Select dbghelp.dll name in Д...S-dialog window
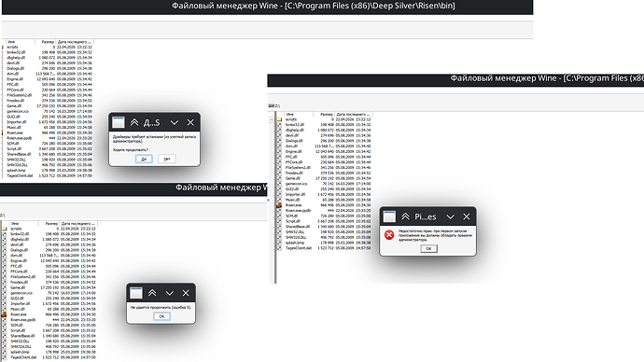The image size is (644, 362). (16, 58)
